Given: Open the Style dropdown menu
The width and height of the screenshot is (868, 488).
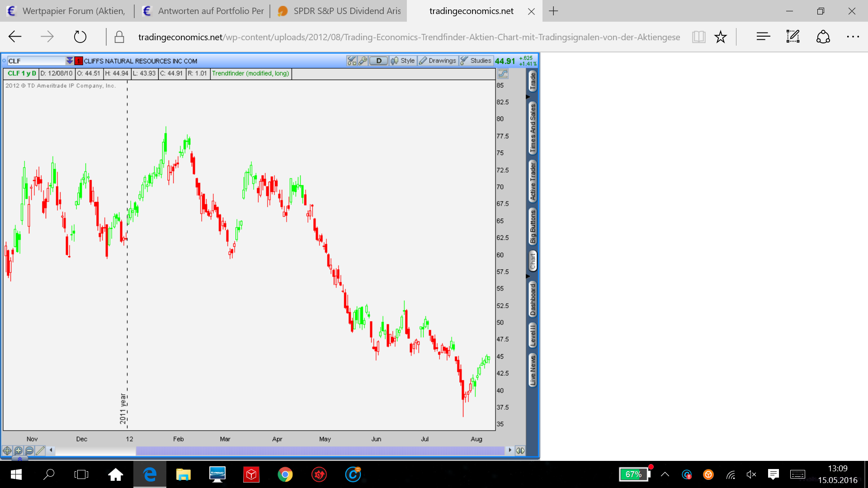Looking at the screenshot, I should click(403, 61).
